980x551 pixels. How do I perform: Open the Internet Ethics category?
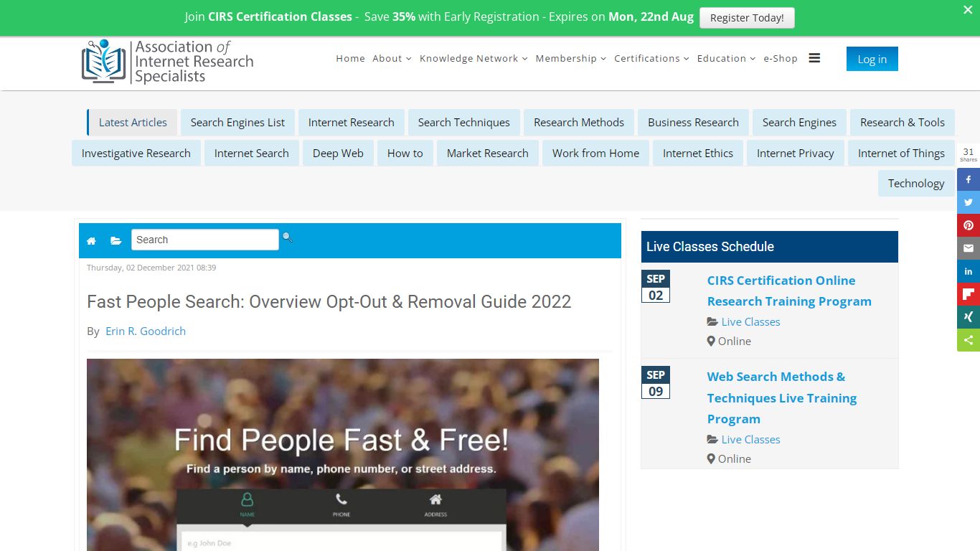[698, 154]
